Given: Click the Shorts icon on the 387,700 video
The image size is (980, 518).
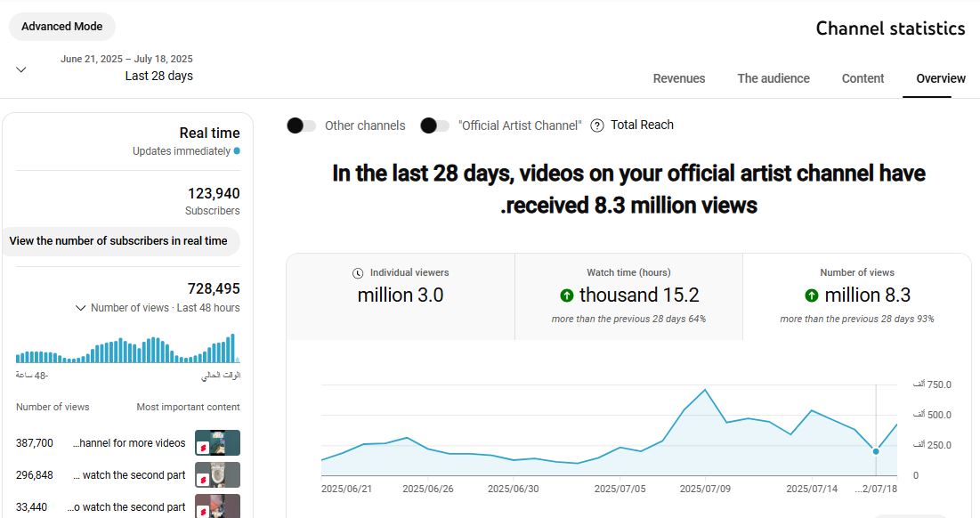Looking at the screenshot, I should [x=203, y=445].
